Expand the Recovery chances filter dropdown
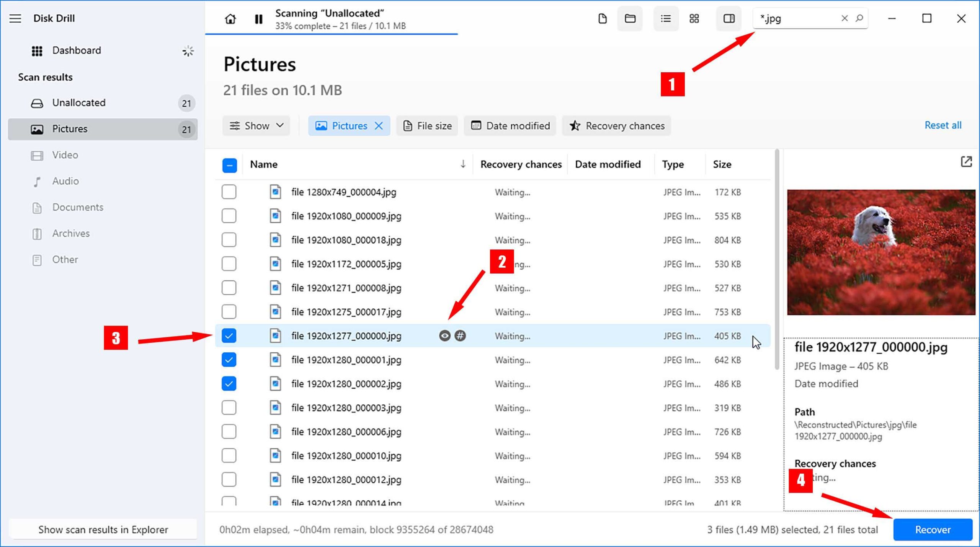 pyautogui.click(x=616, y=126)
